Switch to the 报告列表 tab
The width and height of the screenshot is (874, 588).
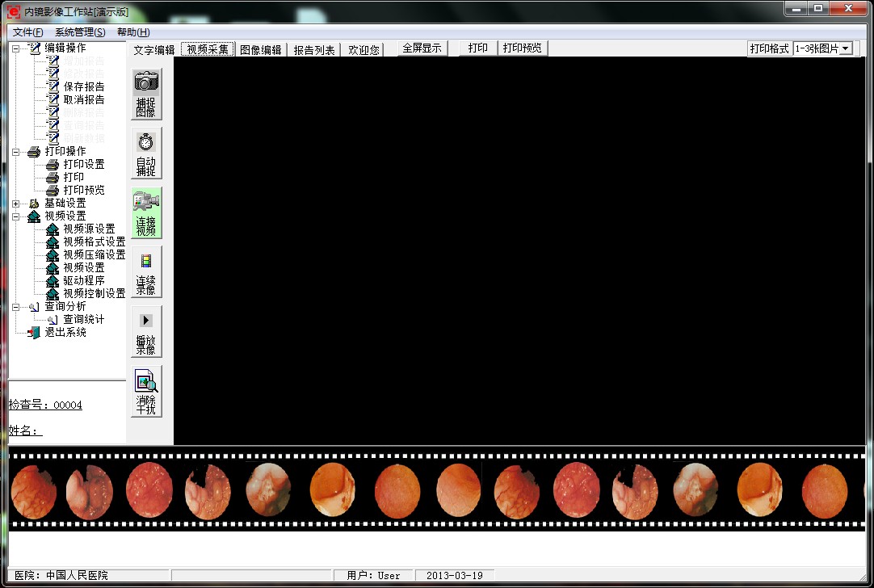click(x=314, y=49)
